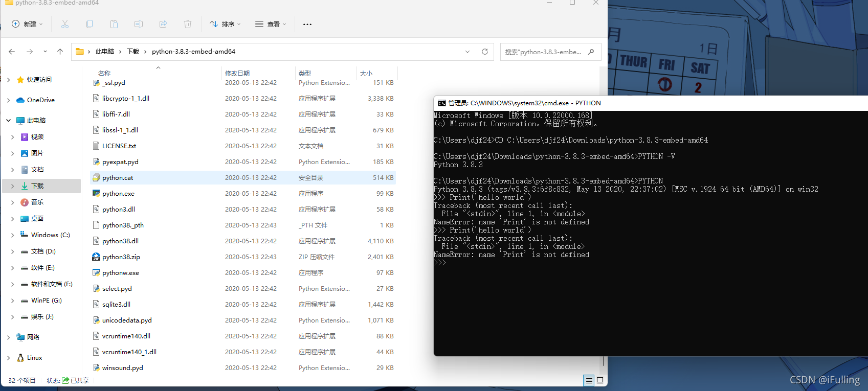Screen dimensions: 868x391
Task: Click the Share icon in toolbar
Action: pos(163,24)
